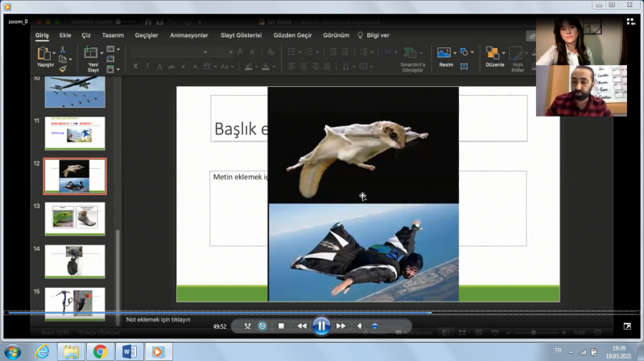Image resolution: width=644 pixels, height=361 pixels.
Task: Skip to next track in player
Action: tap(341, 326)
